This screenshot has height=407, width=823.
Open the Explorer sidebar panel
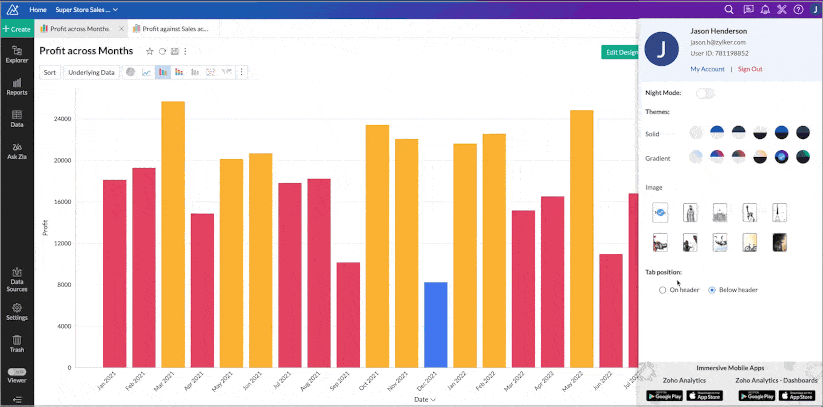tap(16, 54)
